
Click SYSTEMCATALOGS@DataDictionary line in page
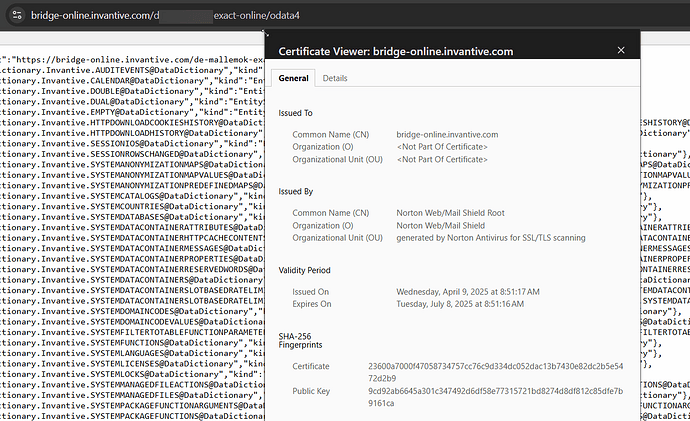click(132, 196)
